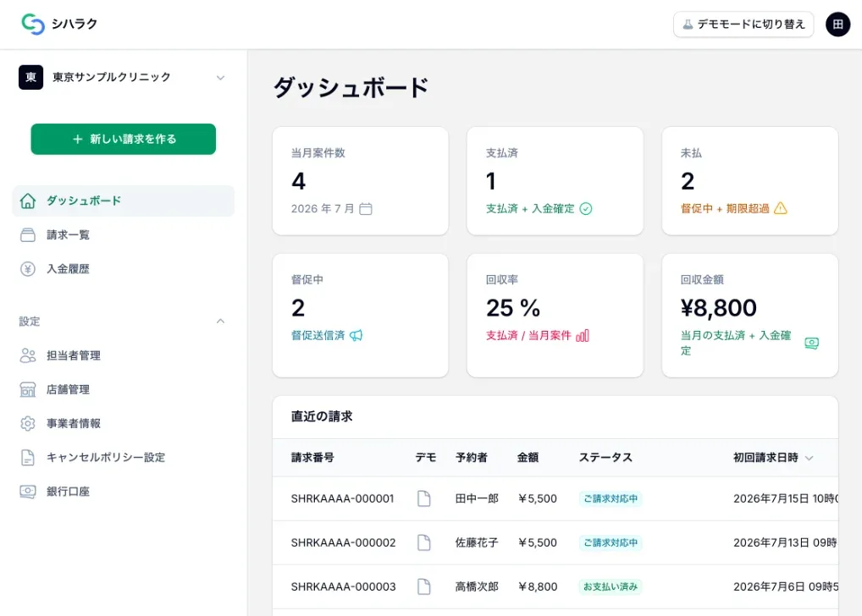Click the demo file icon for SHRKAAAA-000002

coord(424,542)
